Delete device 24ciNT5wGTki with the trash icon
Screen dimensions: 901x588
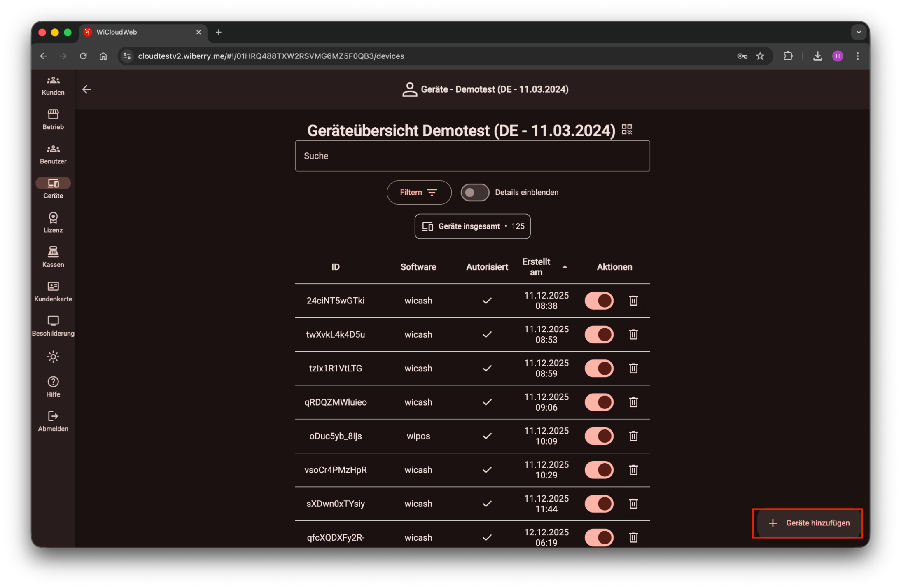tap(633, 301)
